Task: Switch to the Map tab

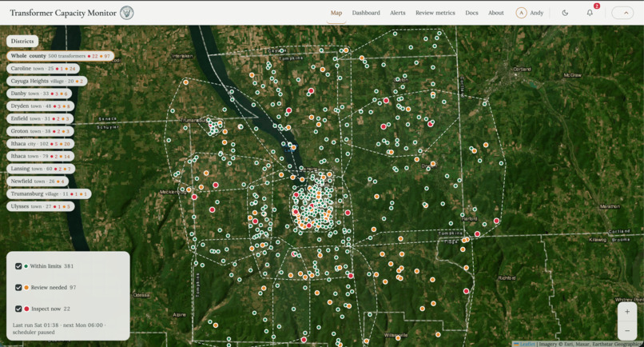Action: tap(336, 13)
